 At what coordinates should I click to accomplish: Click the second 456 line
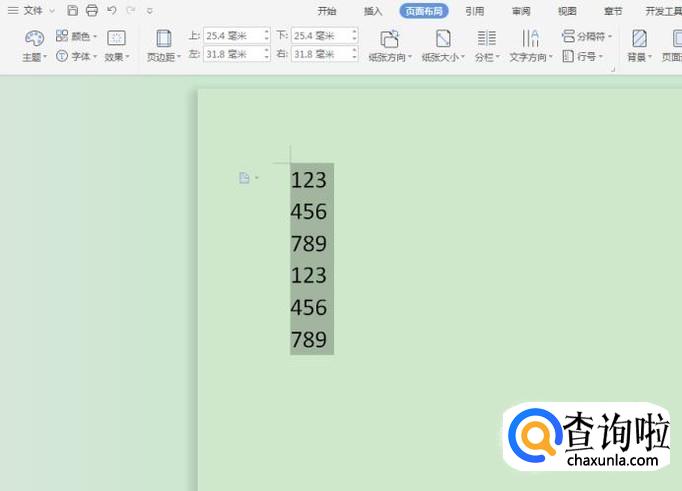point(308,307)
